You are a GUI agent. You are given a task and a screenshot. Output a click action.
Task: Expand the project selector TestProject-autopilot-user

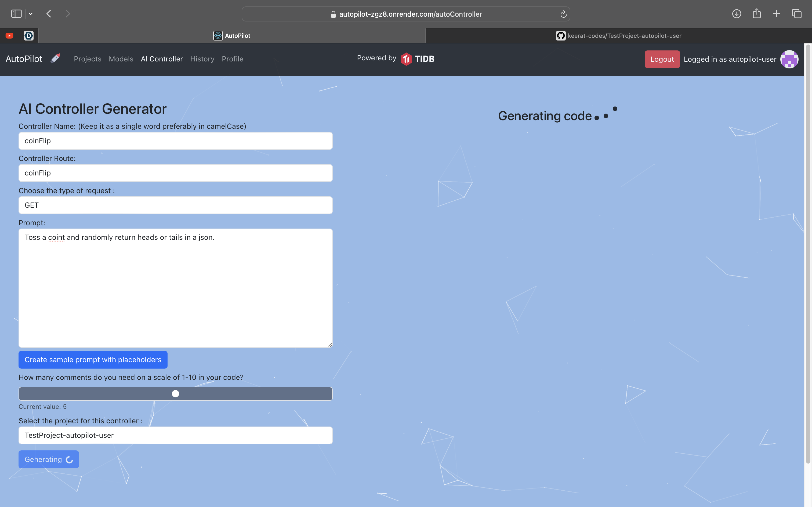(x=175, y=435)
